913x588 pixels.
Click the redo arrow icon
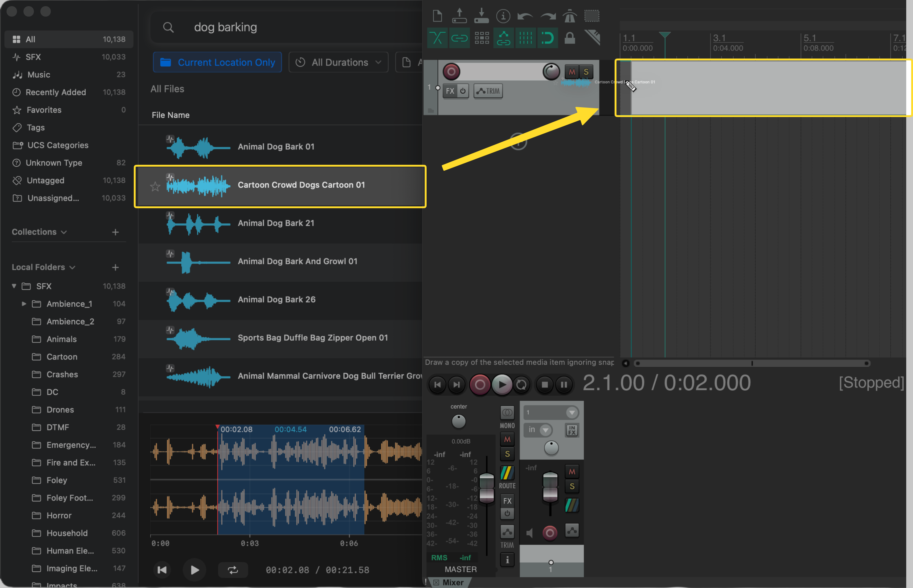(x=548, y=16)
